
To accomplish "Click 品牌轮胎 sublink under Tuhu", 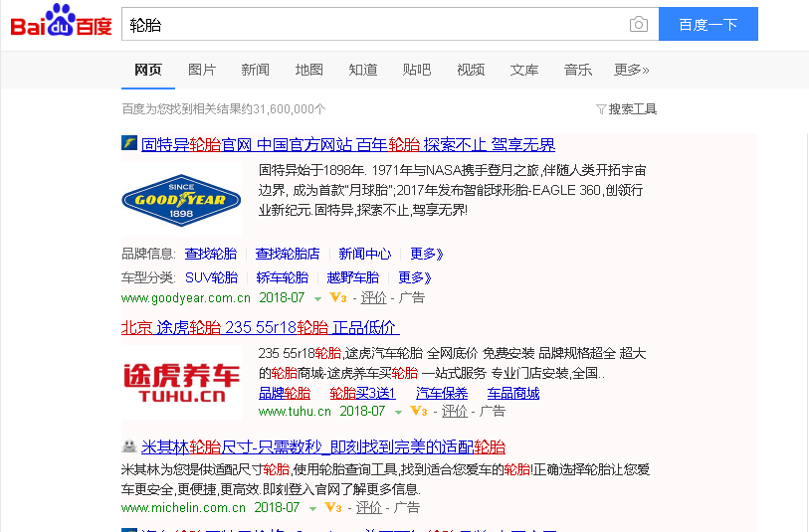I will (285, 394).
